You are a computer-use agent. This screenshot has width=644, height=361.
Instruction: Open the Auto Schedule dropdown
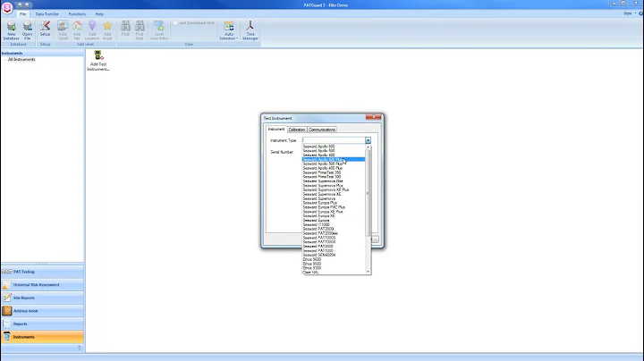pyautogui.click(x=229, y=30)
